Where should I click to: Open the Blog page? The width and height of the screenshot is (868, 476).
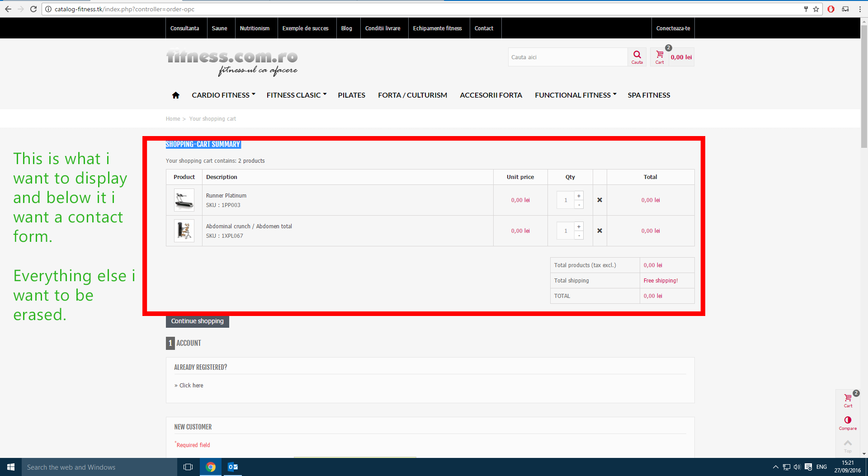click(x=347, y=28)
